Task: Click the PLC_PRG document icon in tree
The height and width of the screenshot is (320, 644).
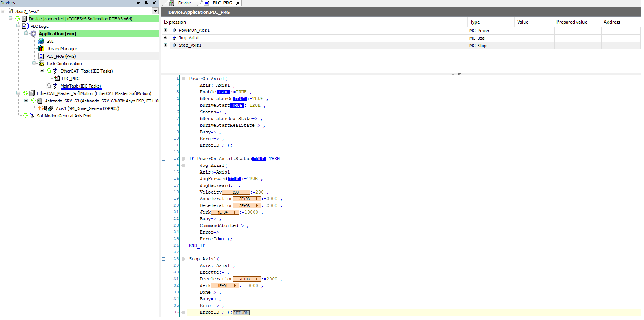Action: pyautogui.click(x=41, y=56)
